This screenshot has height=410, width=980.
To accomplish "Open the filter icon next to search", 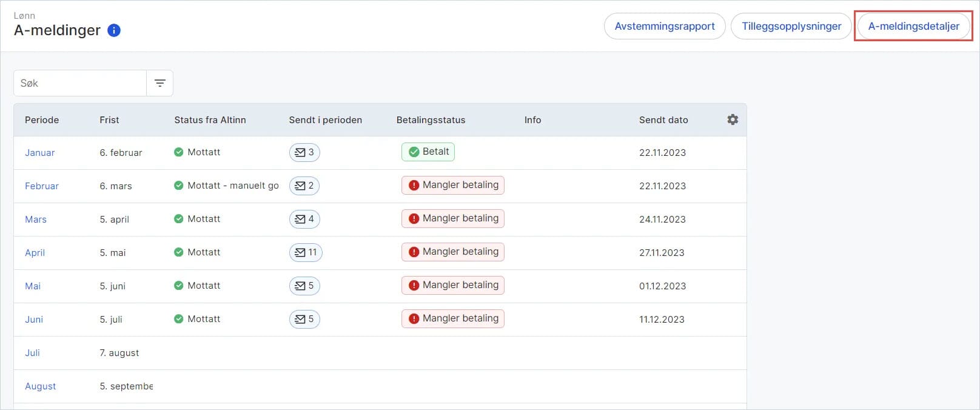I will click(x=160, y=83).
